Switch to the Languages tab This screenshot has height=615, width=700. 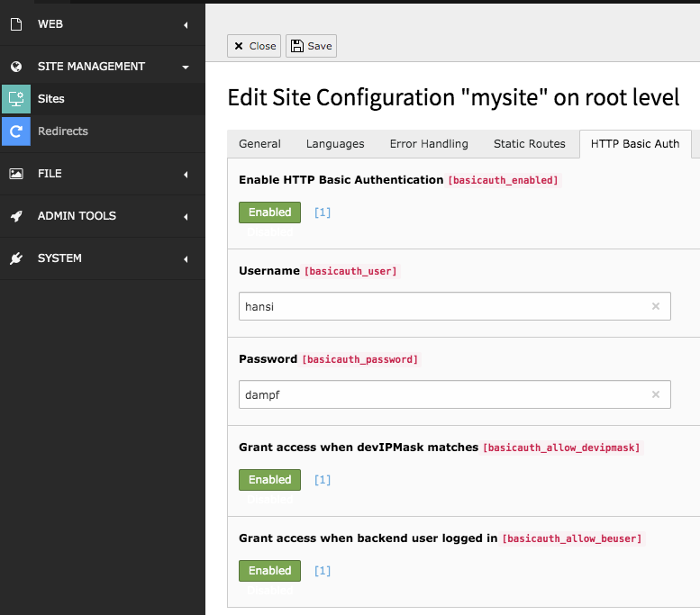335,144
